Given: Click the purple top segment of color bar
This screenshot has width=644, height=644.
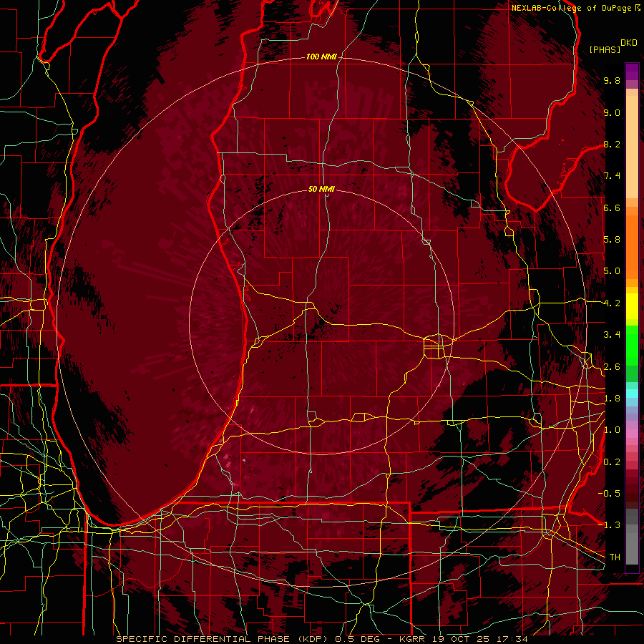Looking at the screenshot, I should click(x=632, y=72).
